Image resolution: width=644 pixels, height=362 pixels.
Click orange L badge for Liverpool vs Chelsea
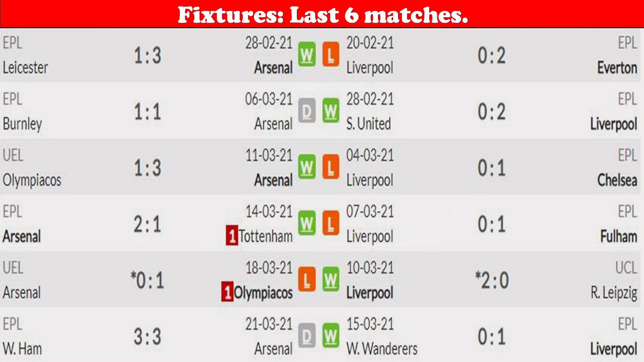331,167
